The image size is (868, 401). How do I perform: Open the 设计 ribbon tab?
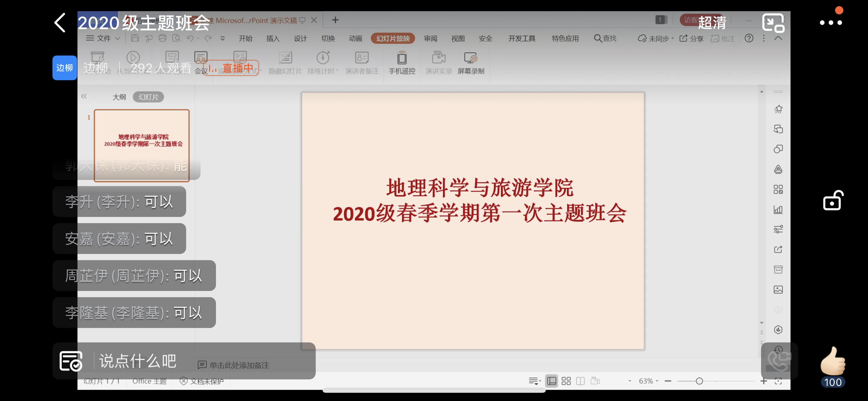[x=300, y=38]
